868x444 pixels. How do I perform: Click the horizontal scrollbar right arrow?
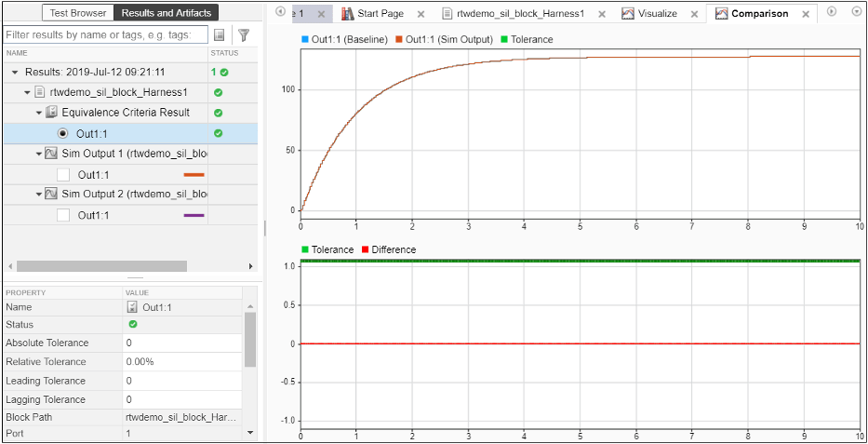point(251,266)
